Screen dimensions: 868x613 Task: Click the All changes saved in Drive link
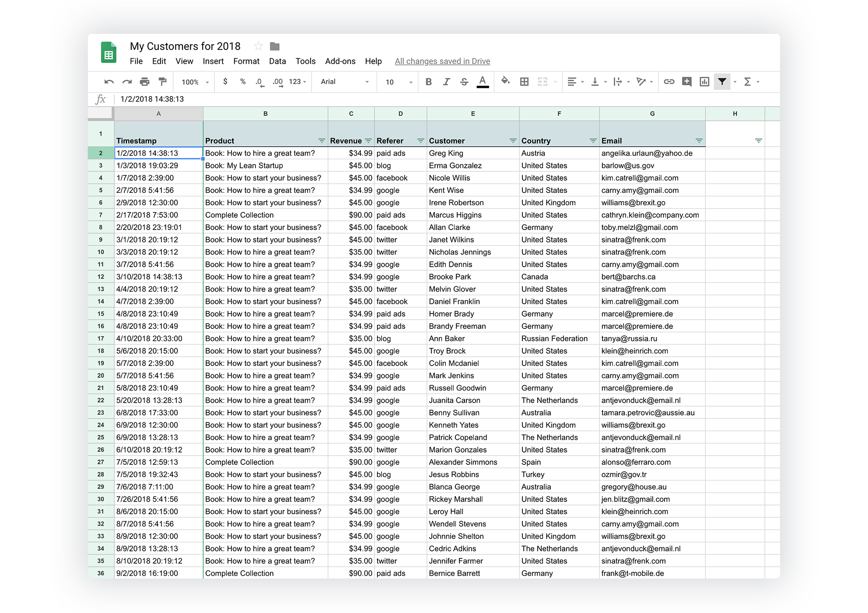pyautogui.click(x=442, y=61)
